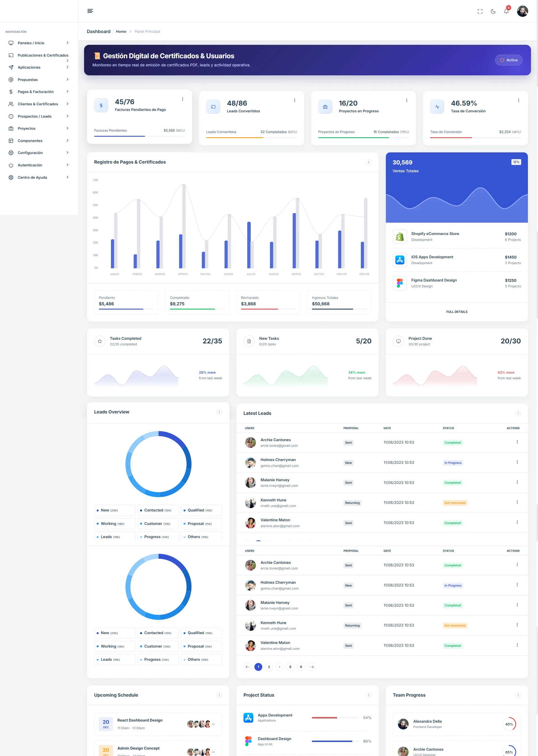Viewport: 538px width, 756px height.
Task: Click the Shopify eCommerce Store logo
Action: coord(400,236)
